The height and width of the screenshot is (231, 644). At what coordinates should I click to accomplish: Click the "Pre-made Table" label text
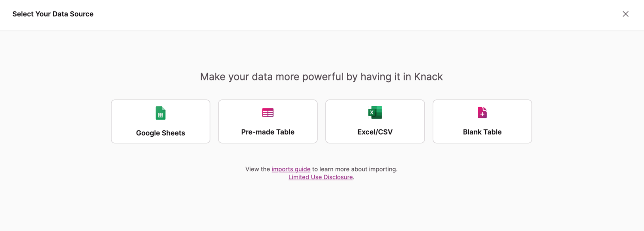point(268,132)
